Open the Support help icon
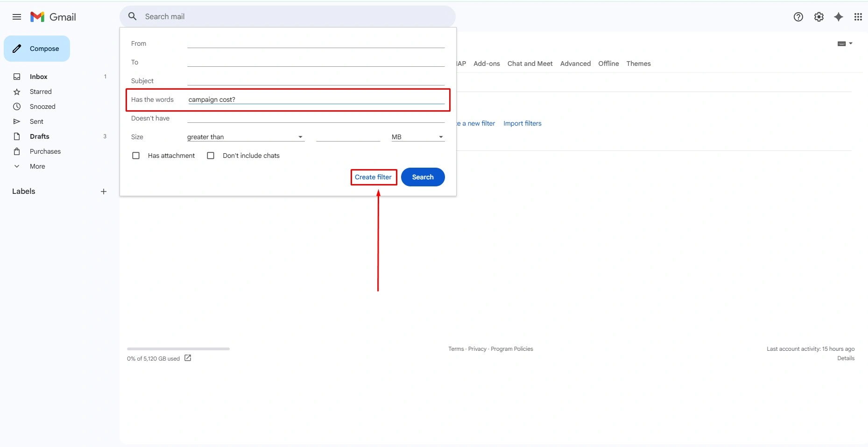The image size is (868, 447). pos(798,17)
